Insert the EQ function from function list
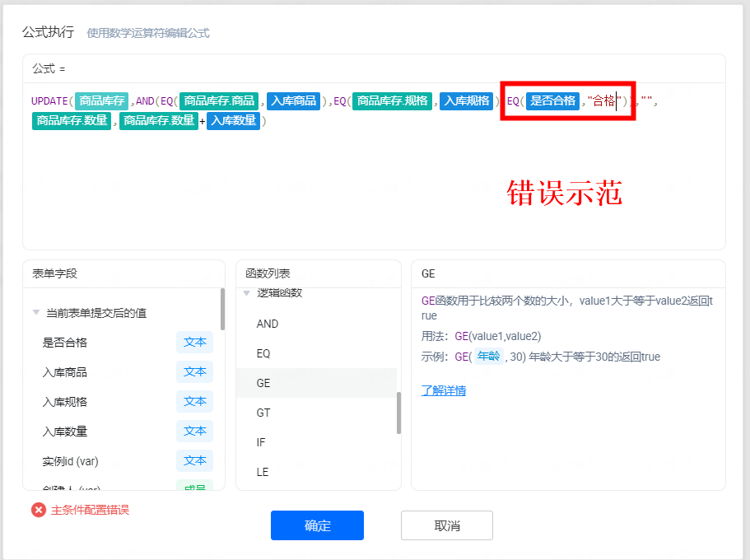The image size is (750, 560). 263,353
